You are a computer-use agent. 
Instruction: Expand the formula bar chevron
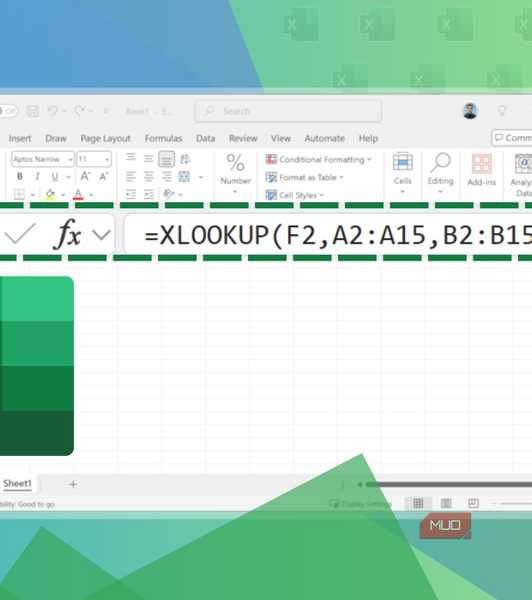click(101, 234)
